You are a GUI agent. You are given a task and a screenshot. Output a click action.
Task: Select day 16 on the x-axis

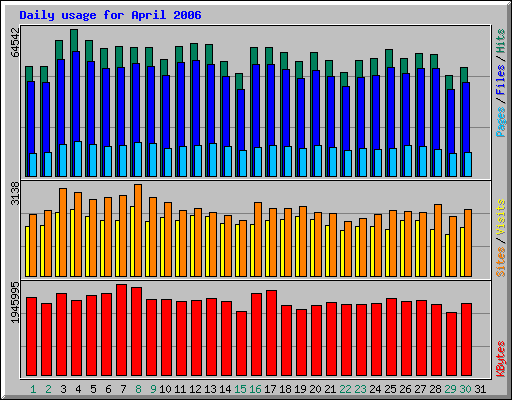[x=255, y=389]
